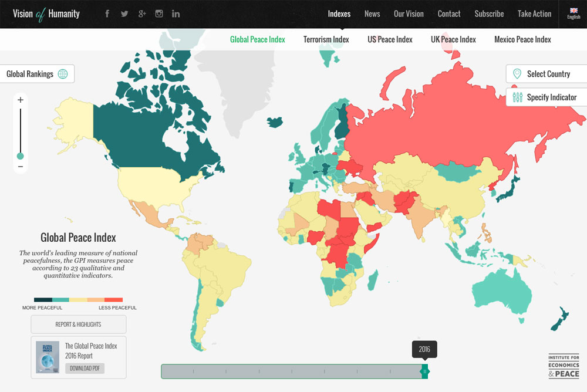The height and width of the screenshot is (392, 587).
Task: Click the zoom slider handle
Action: coord(20,156)
